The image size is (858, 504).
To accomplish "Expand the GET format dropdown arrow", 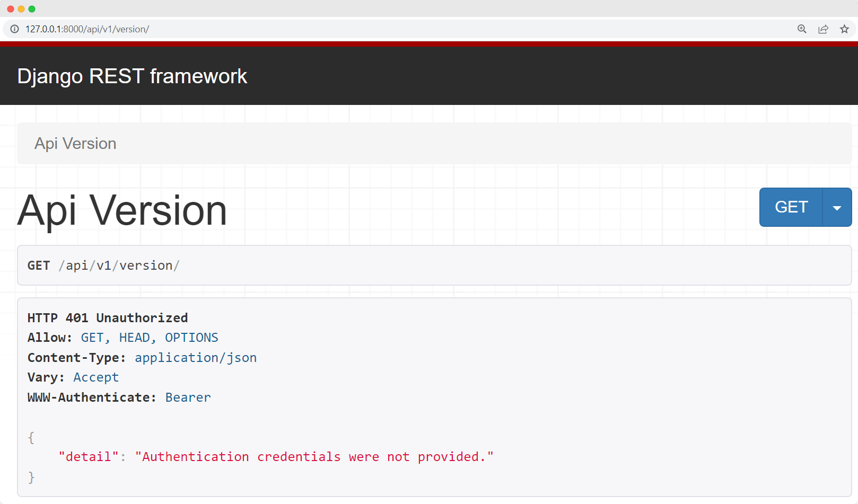I will 837,207.
